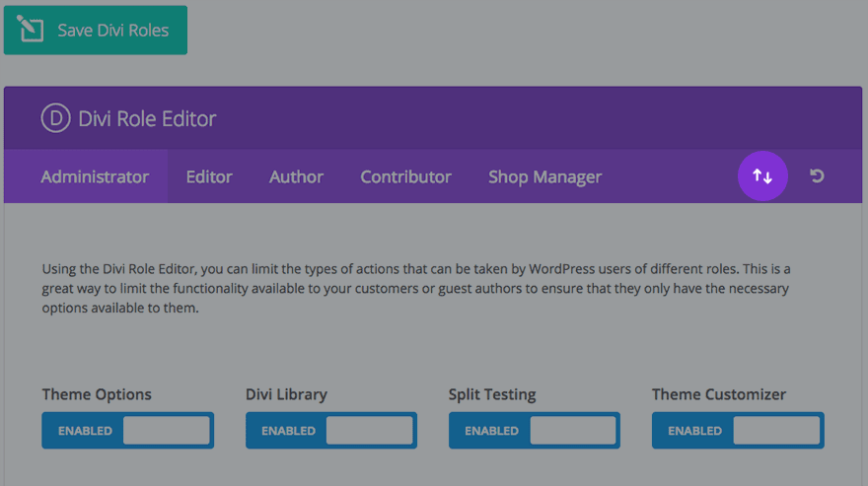Show the Shop Manager role settings
This screenshot has width=868, height=486.
tap(544, 177)
